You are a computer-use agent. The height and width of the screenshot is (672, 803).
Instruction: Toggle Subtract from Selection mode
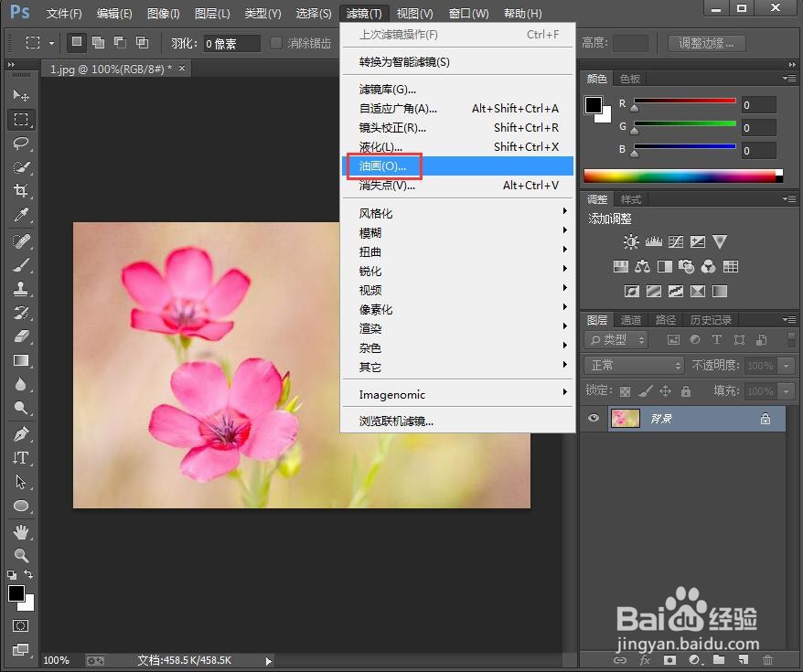(121, 42)
